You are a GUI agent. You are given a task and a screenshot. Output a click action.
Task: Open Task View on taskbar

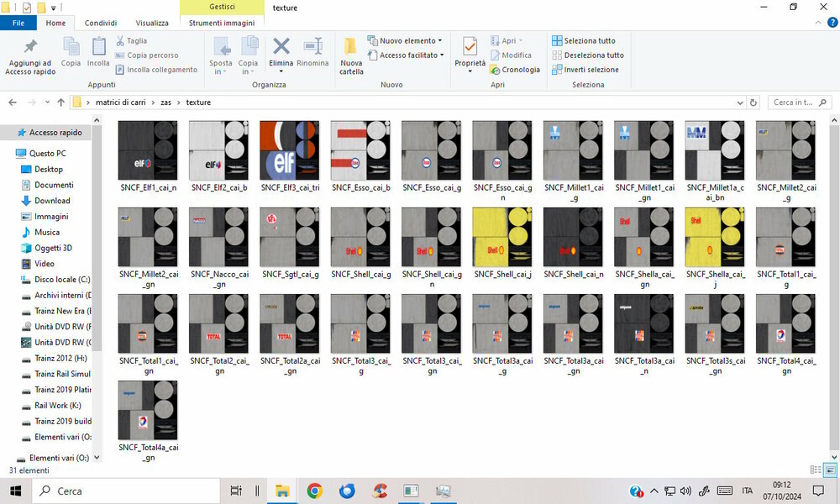[236, 491]
